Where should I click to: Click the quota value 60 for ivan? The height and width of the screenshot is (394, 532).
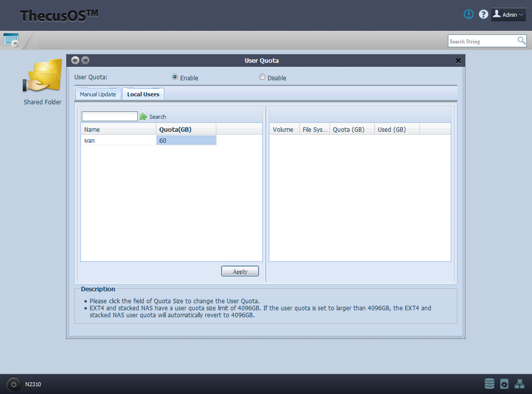pyautogui.click(x=186, y=140)
